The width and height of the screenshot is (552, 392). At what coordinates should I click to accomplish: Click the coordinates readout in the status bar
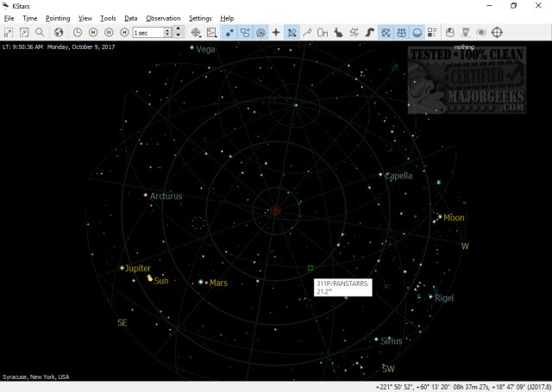[463, 387]
